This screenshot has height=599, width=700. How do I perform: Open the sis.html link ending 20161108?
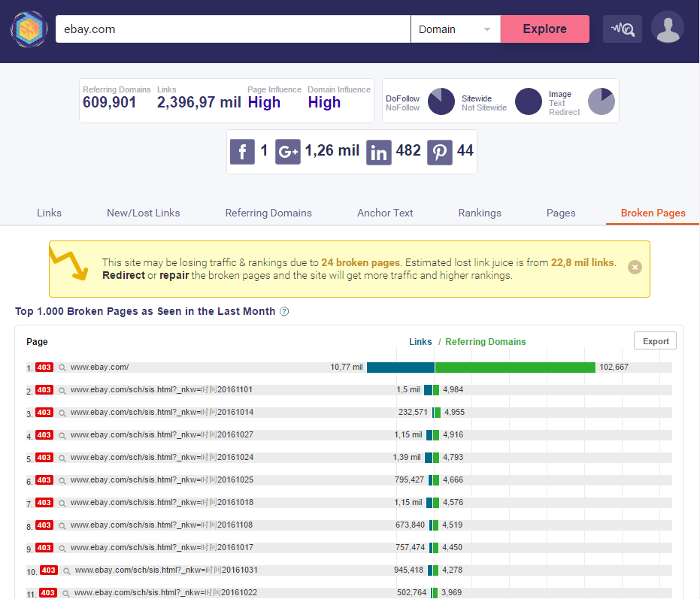[161, 525]
